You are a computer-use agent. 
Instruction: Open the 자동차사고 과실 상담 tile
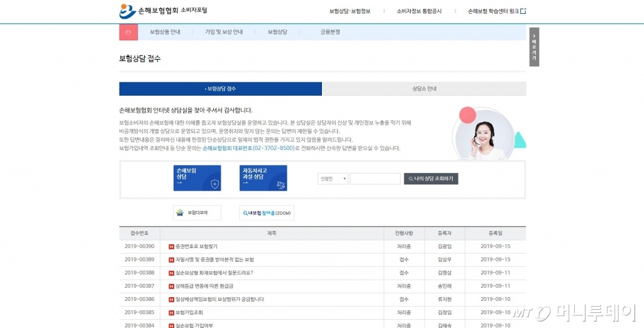pyautogui.click(x=264, y=178)
